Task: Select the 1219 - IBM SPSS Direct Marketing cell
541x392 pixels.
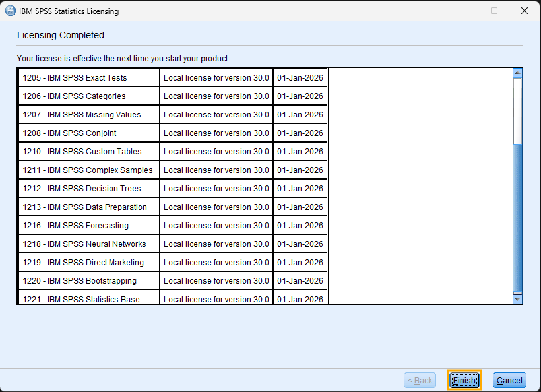Action: (x=89, y=262)
